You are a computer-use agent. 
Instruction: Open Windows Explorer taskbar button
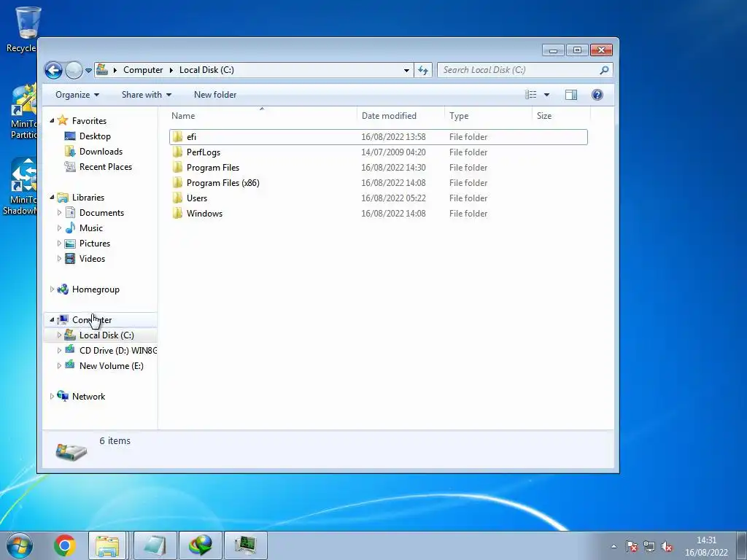pos(107,545)
